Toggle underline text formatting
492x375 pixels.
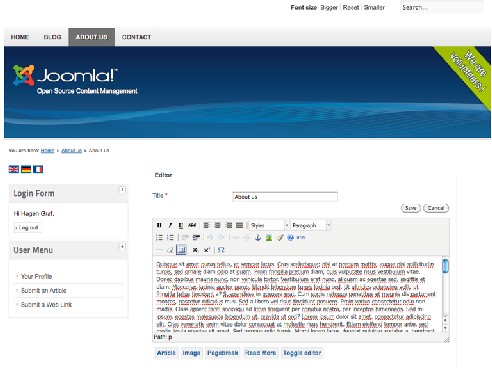click(181, 225)
